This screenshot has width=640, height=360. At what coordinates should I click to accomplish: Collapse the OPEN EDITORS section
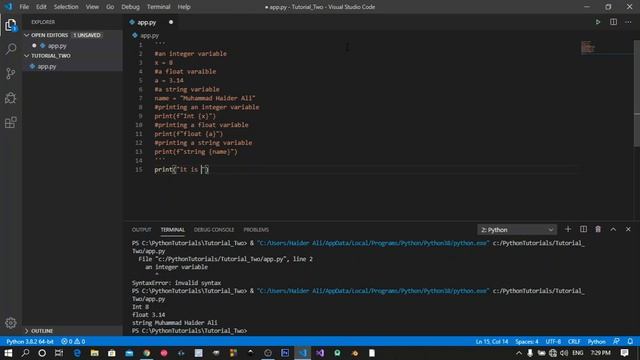coord(73,35)
